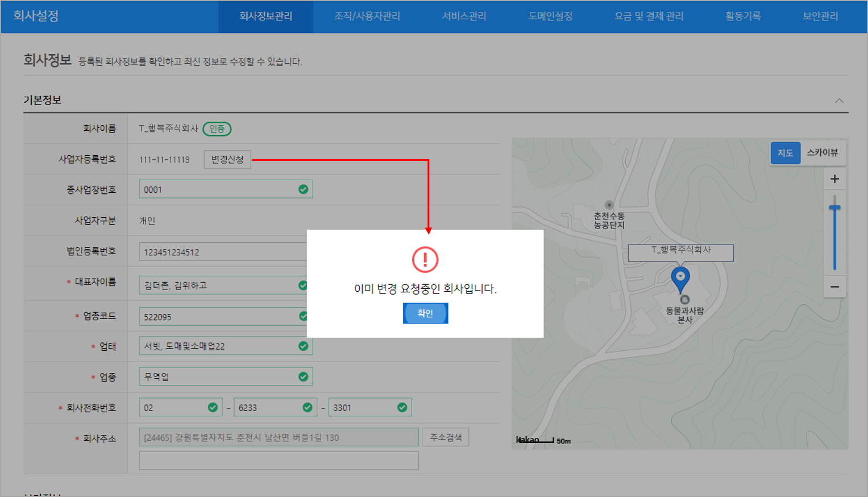This screenshot has width=868, height=497.
Task: Click green checkmark in 종사업장번호 field
Action: pyautogui.click(x=304, y=189)
